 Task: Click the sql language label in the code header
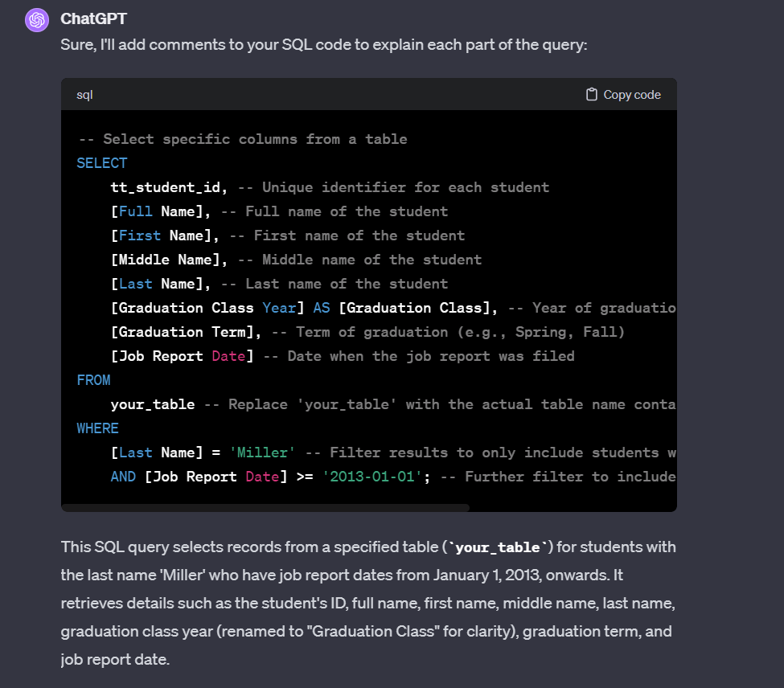point(84,95)
